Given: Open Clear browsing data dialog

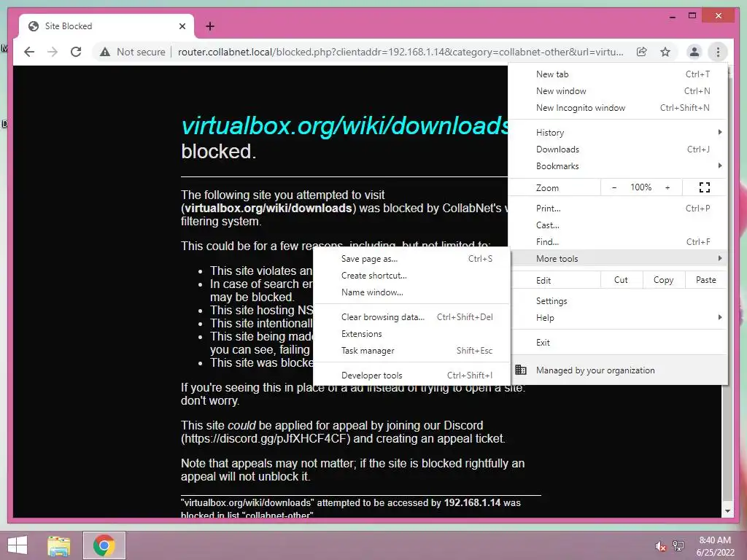Looking at the screenshot, I should 411,316.
